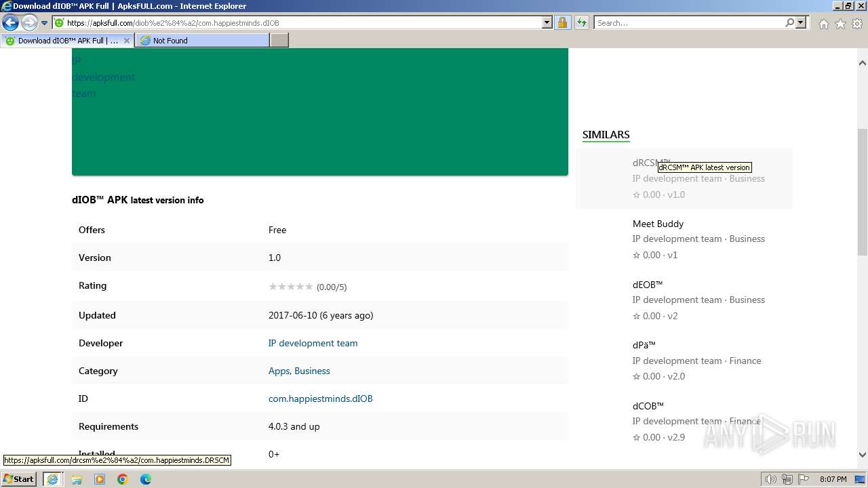This screenshot has height=488, width=868.
Task: Click the IP development team link in green banner
Action: coord(103,77)
